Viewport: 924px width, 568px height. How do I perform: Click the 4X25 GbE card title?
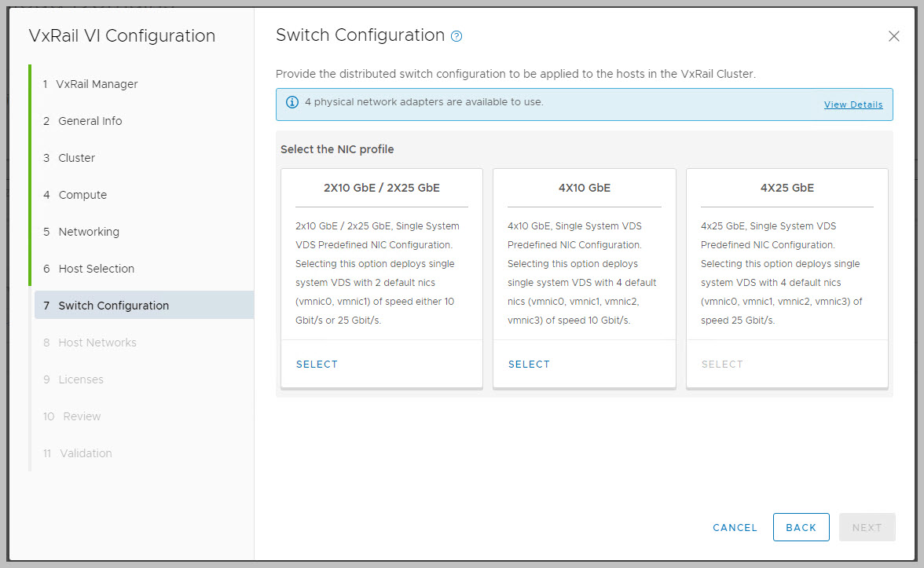pyautogui.click(x=786, y=188)
